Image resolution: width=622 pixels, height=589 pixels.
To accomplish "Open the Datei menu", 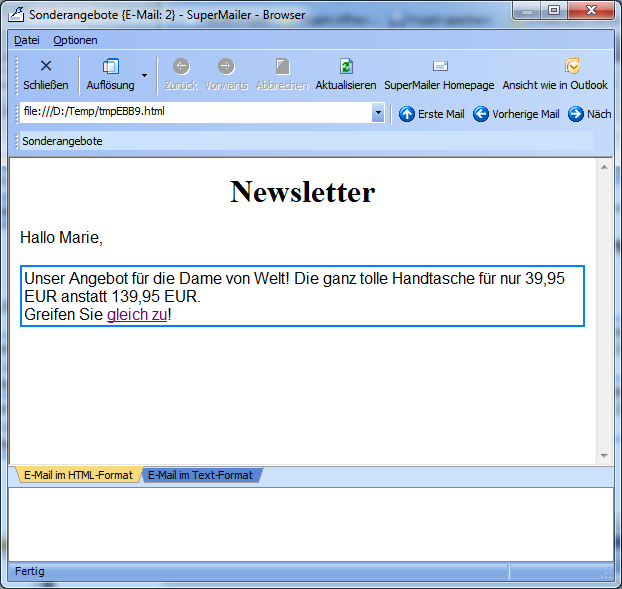I will 27,40.
